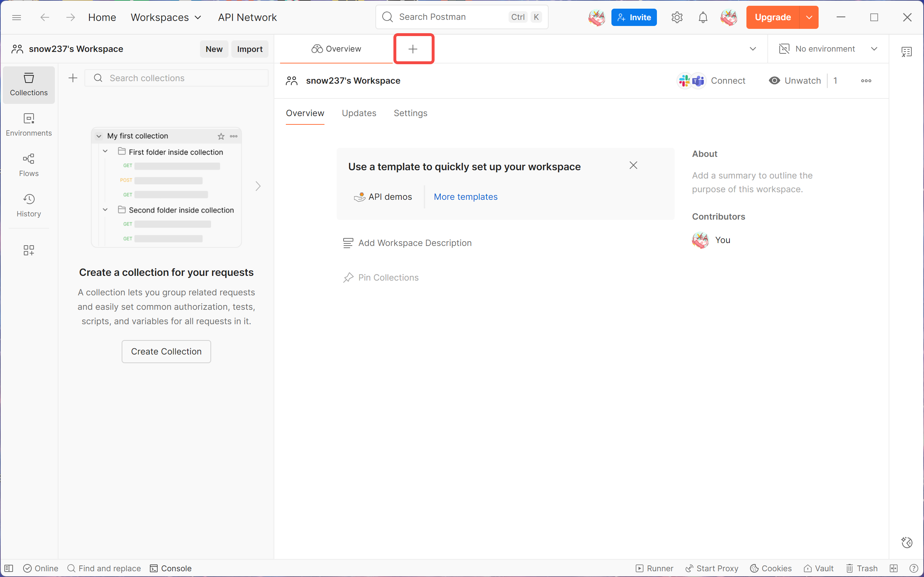Expand the Workspaces dropdown
The width and height of the screenshot is (924, 577).
point(166,17)
